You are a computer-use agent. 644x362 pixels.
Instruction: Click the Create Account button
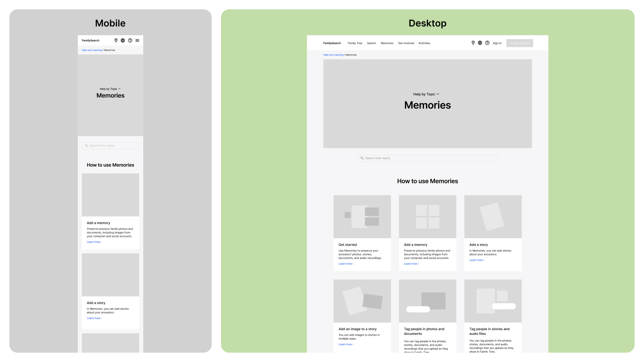coord(520,43)
